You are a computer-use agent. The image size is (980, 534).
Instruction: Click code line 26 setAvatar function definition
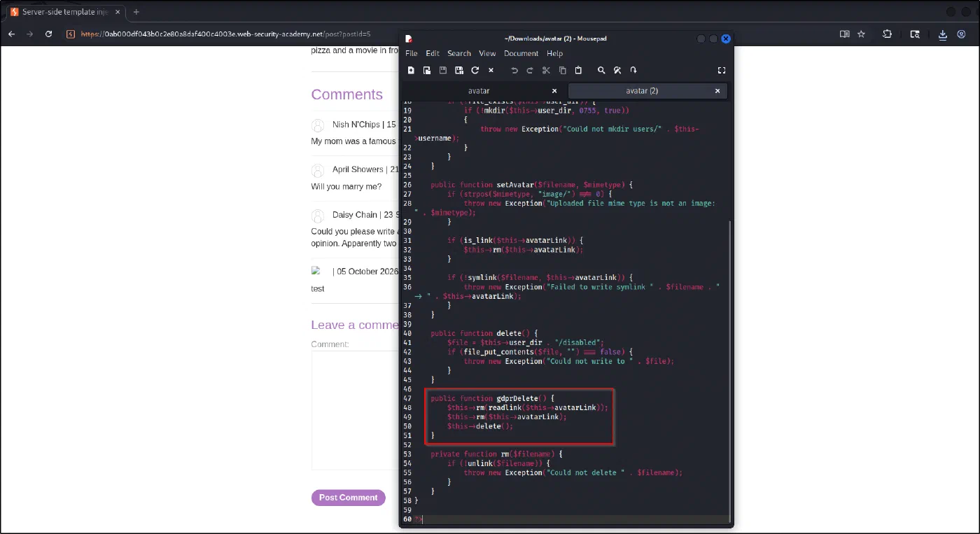click(x=531, y=185)
